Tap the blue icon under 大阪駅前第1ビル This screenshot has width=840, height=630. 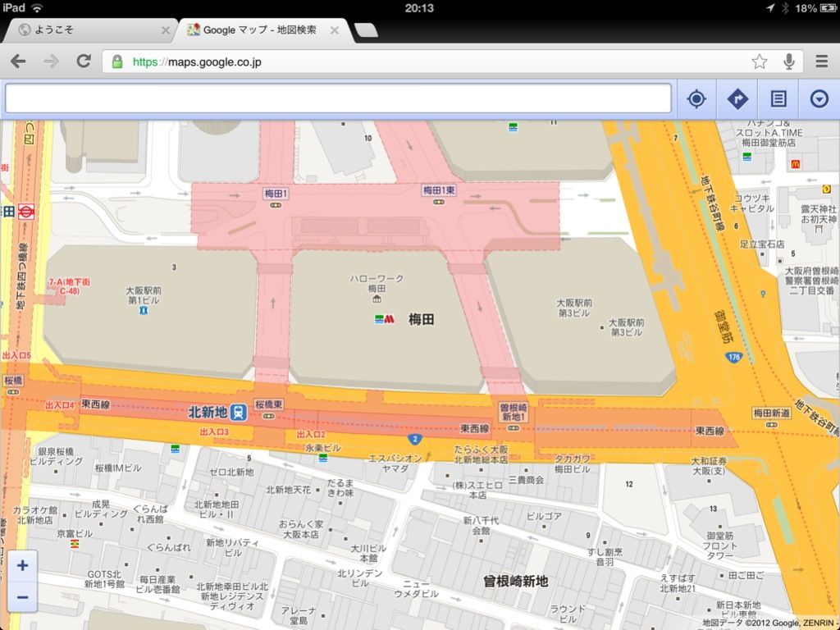point(143,311)
